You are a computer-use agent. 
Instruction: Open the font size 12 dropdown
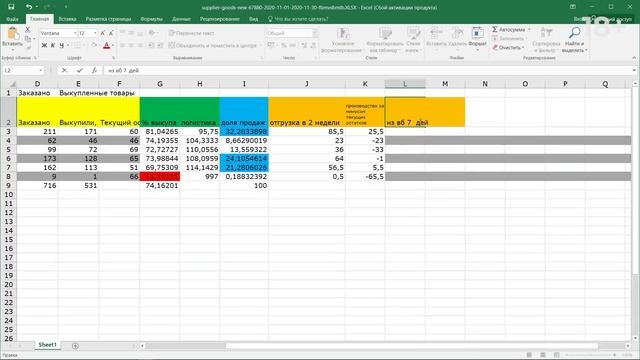click(x=95, y=33)
